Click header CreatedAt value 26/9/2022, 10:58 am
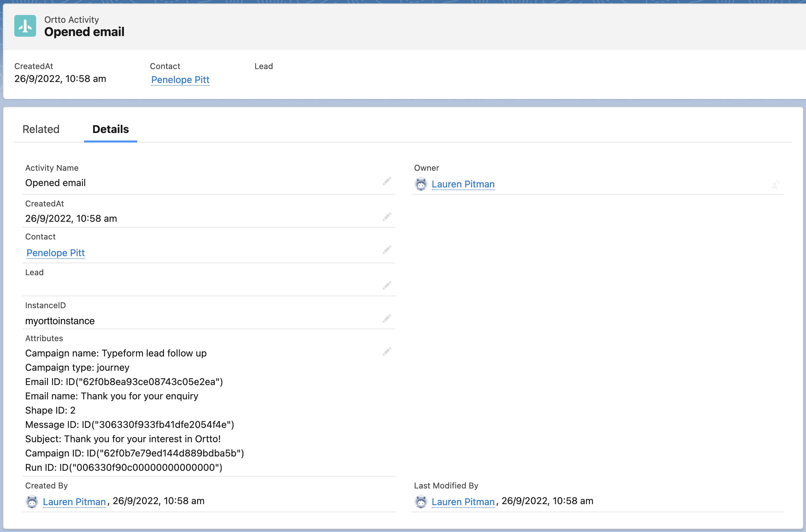 (x=60, y=79)
